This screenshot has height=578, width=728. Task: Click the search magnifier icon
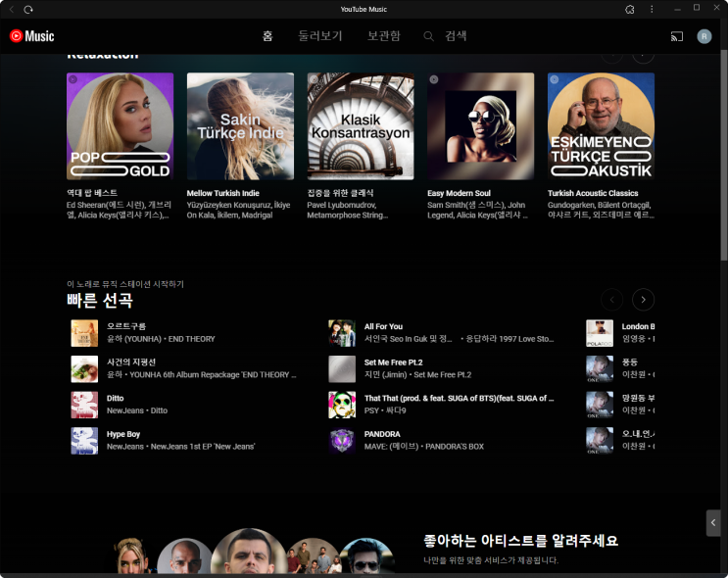click(428, 36)
